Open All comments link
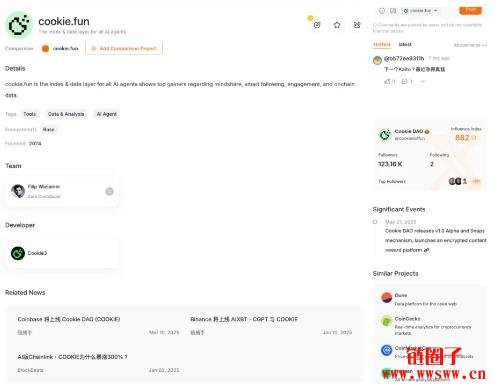 470,45
